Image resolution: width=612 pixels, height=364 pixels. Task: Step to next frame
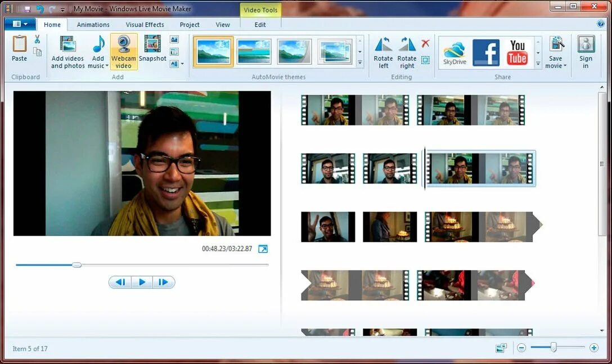coord(164,282)
